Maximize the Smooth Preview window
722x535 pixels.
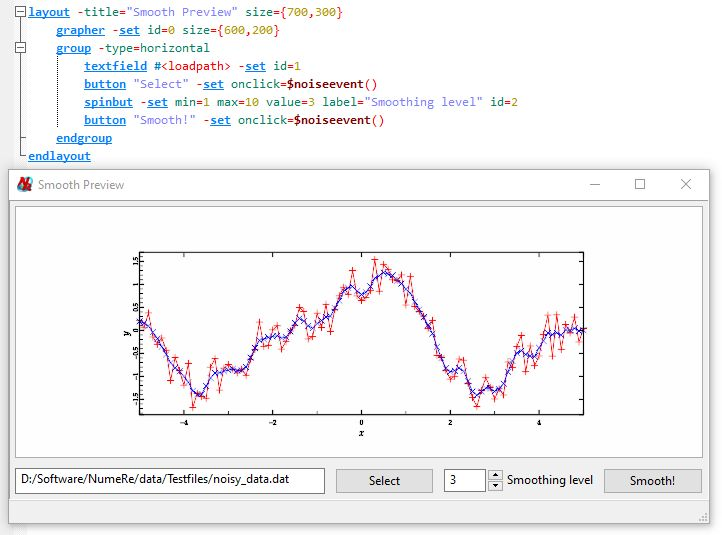click(x=640, y=184)
